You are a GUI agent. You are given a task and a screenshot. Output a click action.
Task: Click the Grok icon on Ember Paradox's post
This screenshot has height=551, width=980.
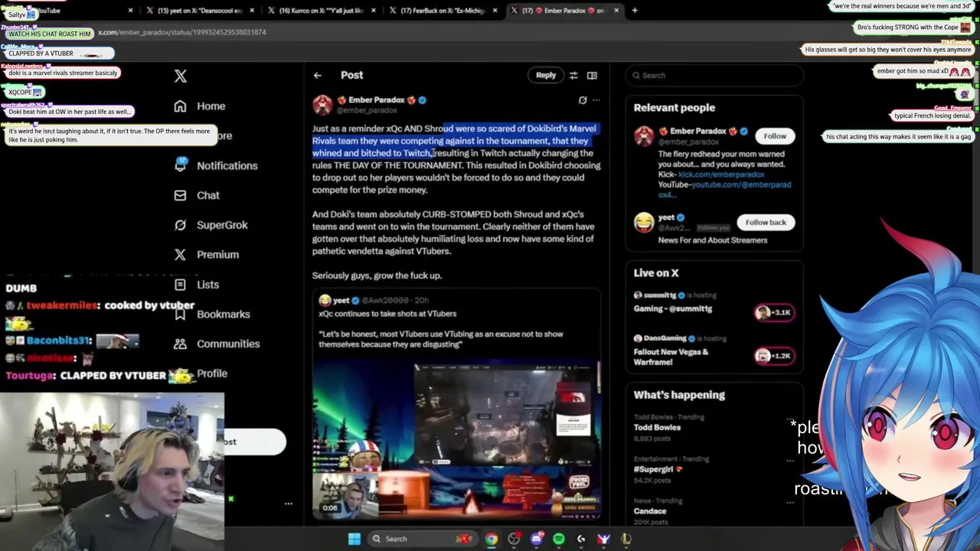tap(583, 100)
